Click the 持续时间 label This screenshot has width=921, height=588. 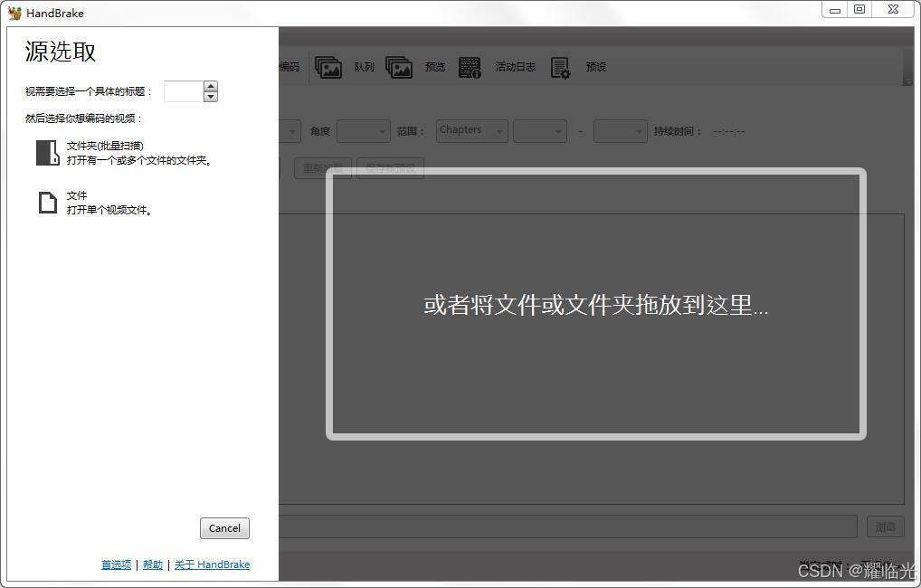pyautogui.click(x=678, y=131)
